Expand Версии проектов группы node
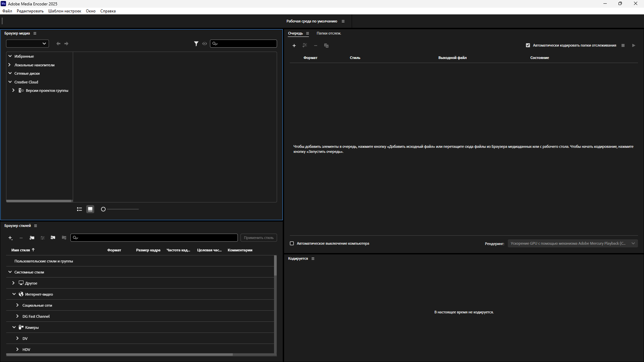 click(13, 90)
